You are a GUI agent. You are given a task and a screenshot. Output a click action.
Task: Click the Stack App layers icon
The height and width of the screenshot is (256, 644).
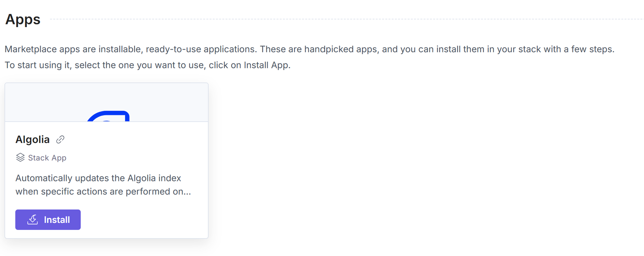(x=20, y=157)
